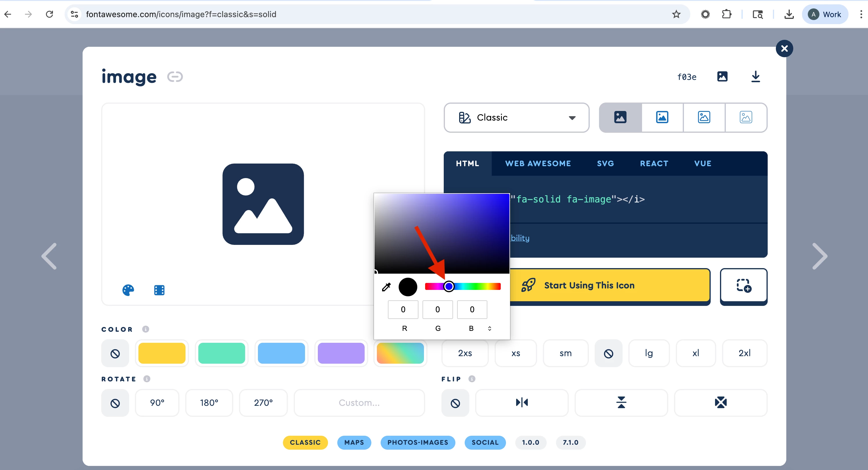Open the palette color icon

point(128,290)
